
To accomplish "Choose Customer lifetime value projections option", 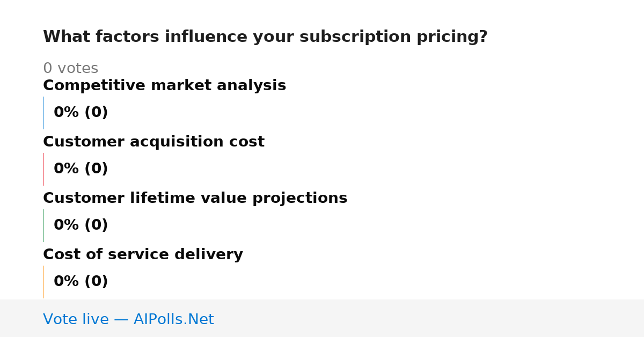I will coord(195,199).
